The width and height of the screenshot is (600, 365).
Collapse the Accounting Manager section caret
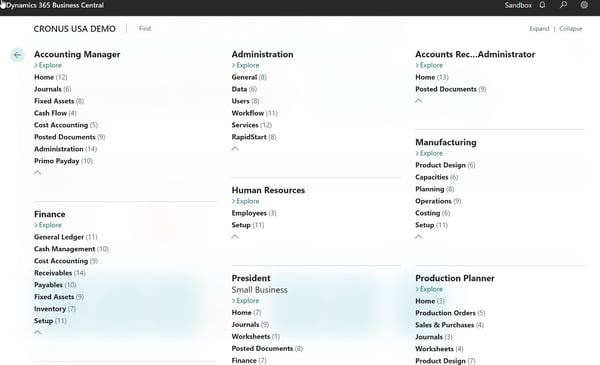coord(38,173)
